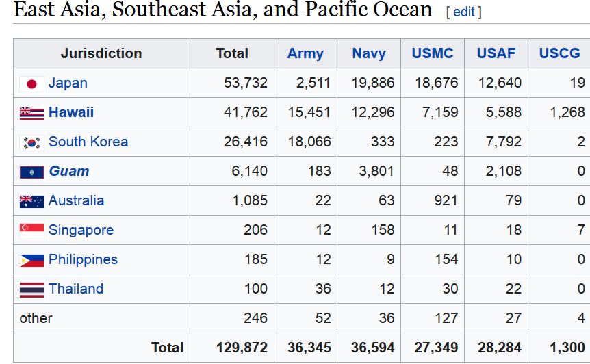Image resolution: width=590 pixels, height=364 pixels.
Task: Select the section heading East Asia text
Action: (222, 9)
